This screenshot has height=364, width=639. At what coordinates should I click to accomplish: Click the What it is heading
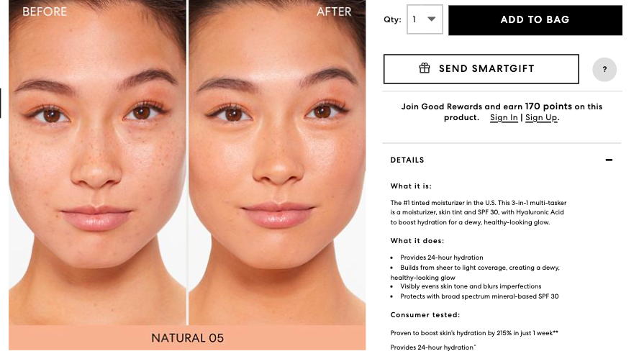pyautogui.click(x=411, y=186)
